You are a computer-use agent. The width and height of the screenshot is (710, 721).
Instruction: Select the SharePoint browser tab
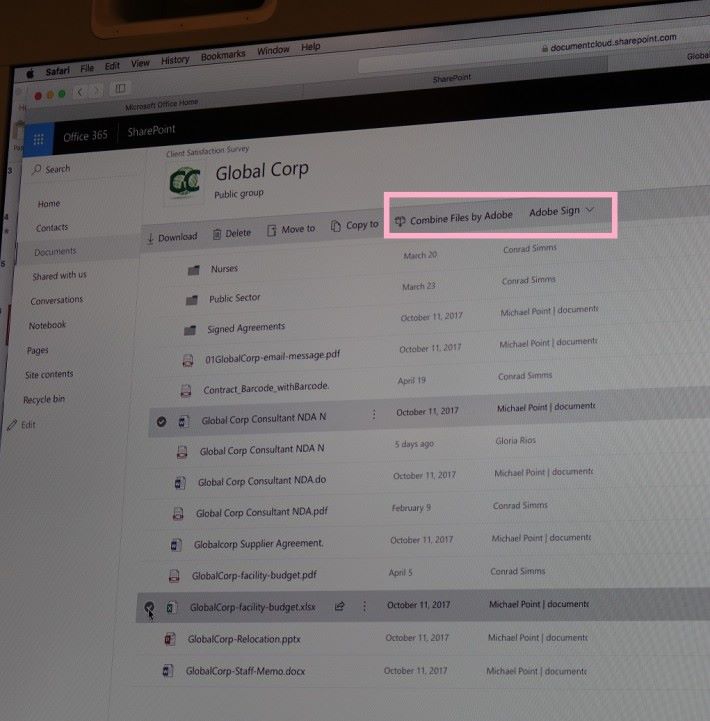coord(452,78)
